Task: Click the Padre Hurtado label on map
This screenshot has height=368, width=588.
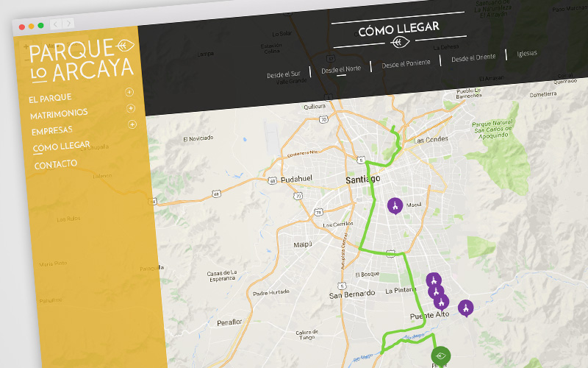Action: [270, 292]
